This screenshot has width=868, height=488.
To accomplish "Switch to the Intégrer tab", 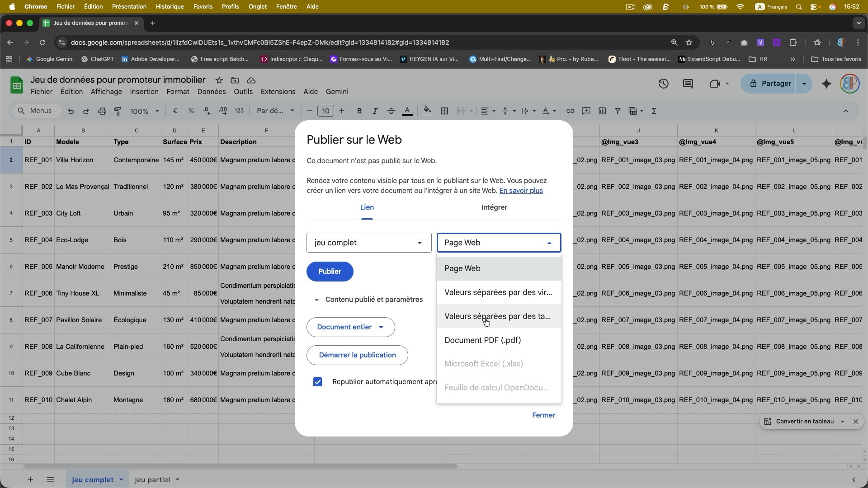I will [494, 207].
